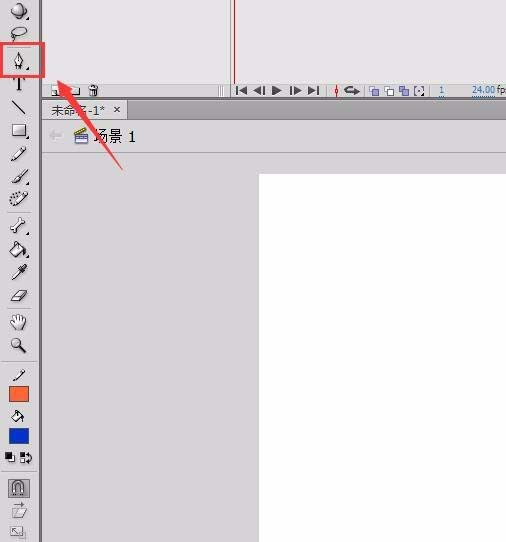Click the Straighten option at toolbar bottom
Viewport: 506px width, 542px height.
[18, 532]
